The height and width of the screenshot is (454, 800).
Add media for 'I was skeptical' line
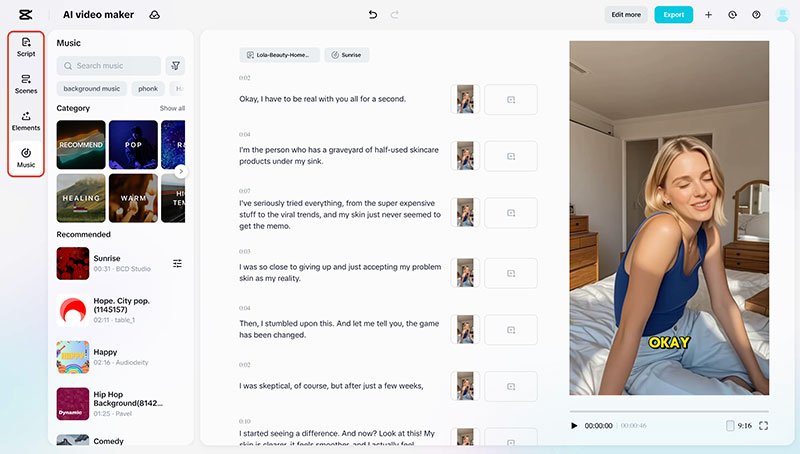click(x=511, y=387)
